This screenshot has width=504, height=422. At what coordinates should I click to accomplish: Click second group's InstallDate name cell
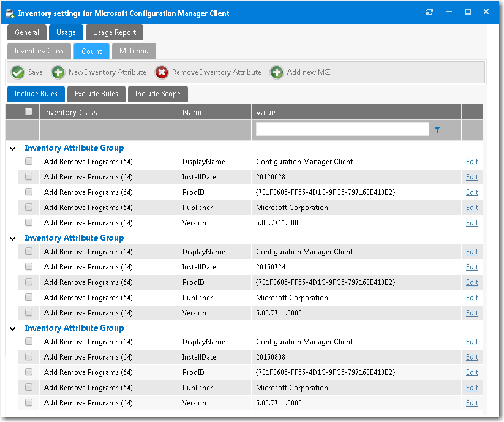[x=199, y=267]
